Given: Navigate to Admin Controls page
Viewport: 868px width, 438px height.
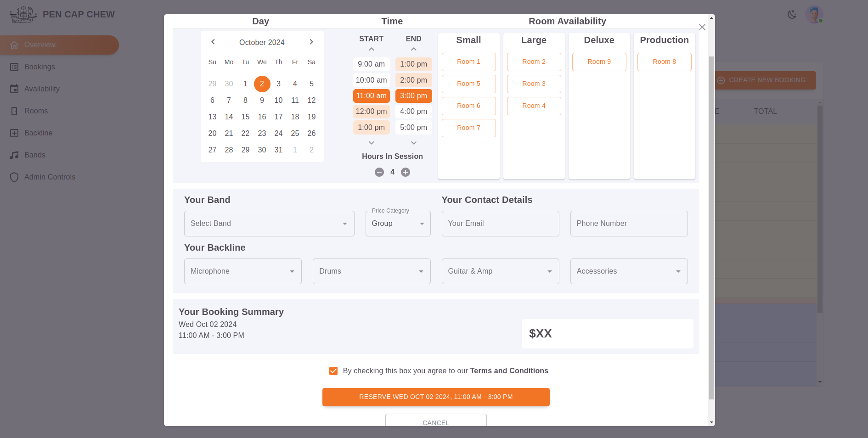Looking at the screenshot, I should (50, 177).
